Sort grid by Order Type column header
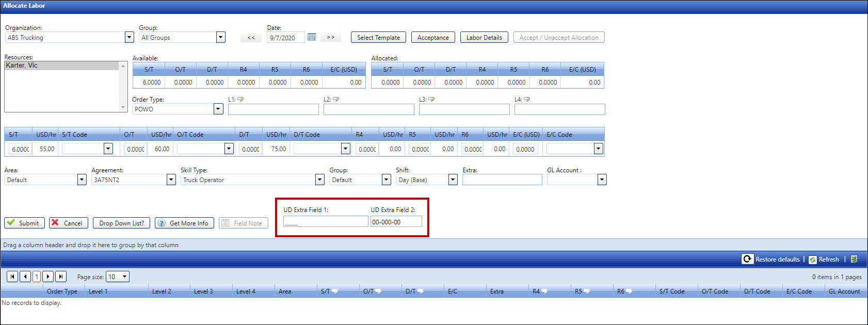The height and width of the screenshot is (325, 868). coord(62,291)
